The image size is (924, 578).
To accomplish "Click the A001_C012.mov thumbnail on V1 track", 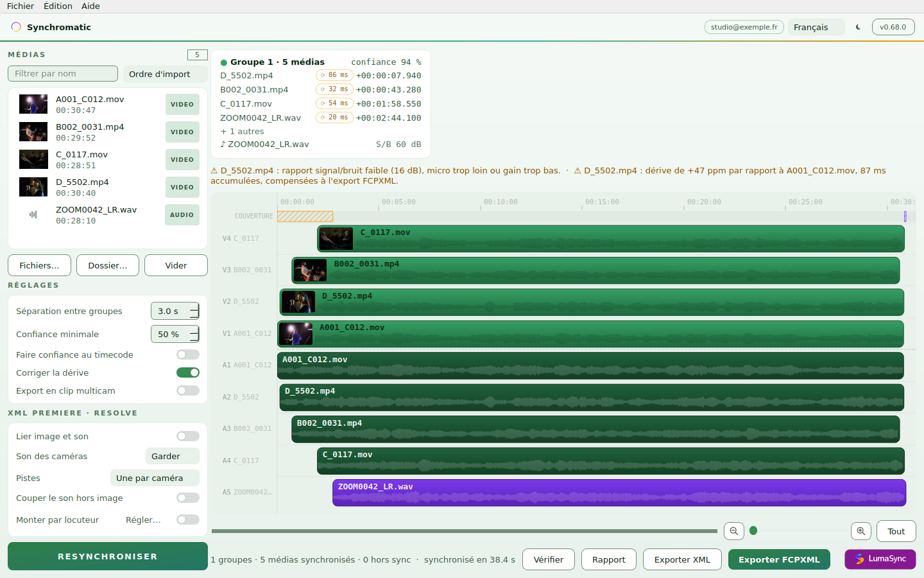I will 296,334.
